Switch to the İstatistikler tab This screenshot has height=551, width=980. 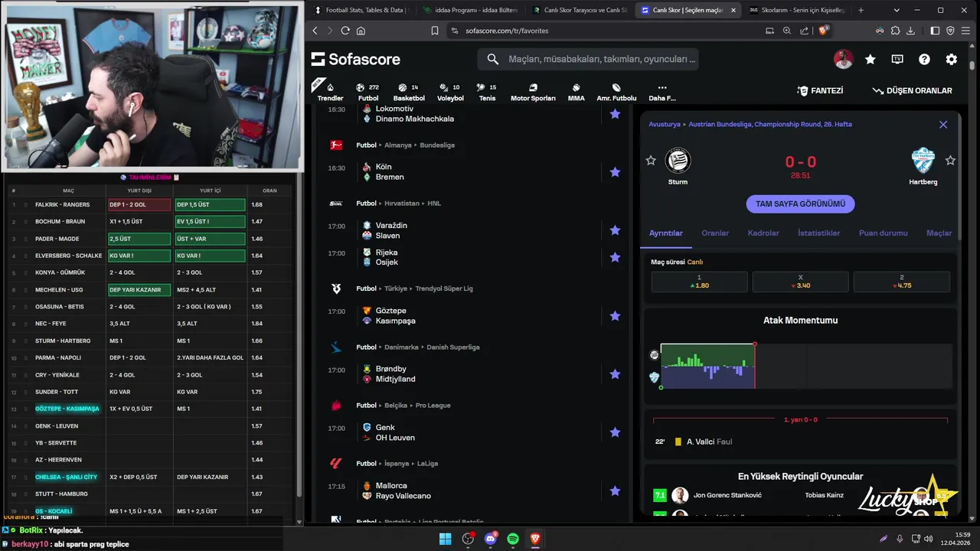[x=818, y=233]
